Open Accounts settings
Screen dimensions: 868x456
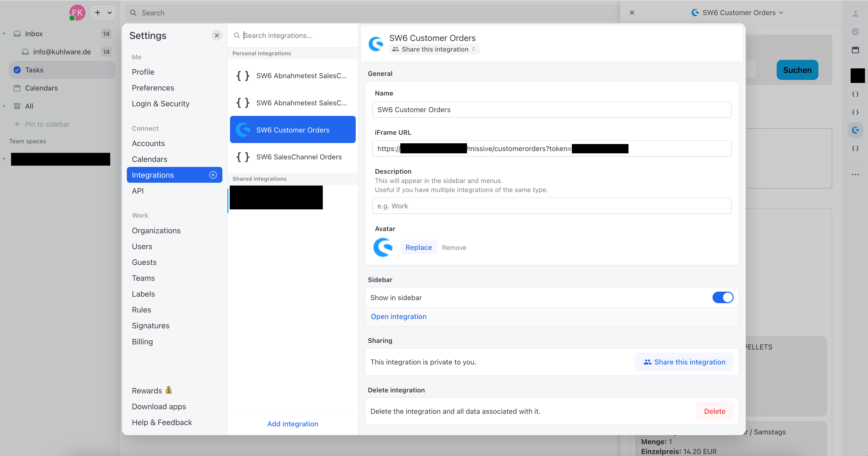tap(148, 144)
